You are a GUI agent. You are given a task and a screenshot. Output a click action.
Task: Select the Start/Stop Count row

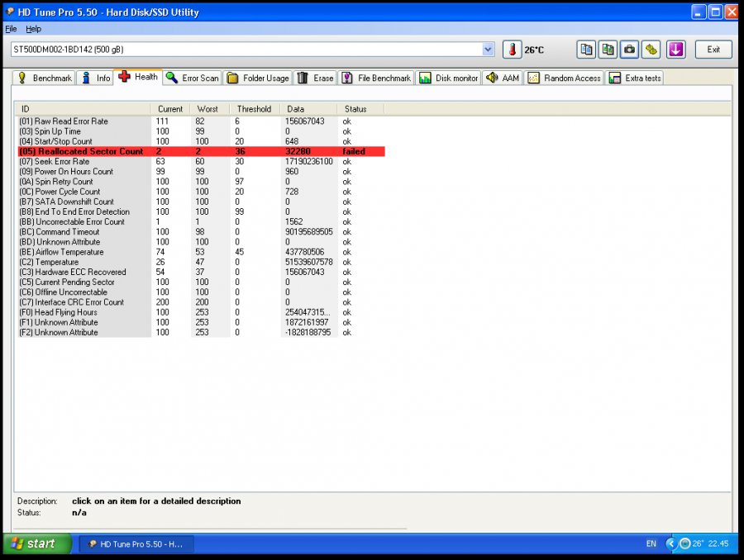[x=201, y=141]
